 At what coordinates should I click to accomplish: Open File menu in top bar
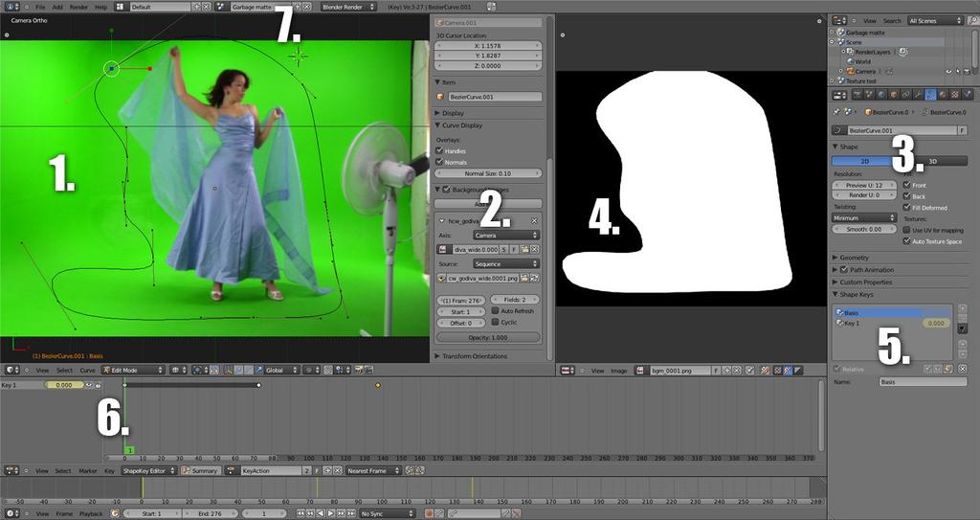[x=40, y=7]
